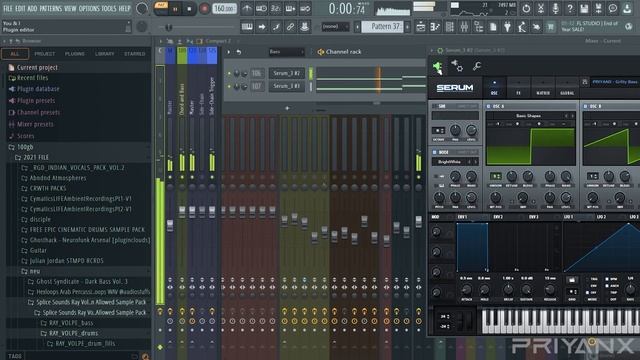The width and height of the screenshot is (640, 360).
Task: Open the PATTERNS menu
Action: click(x=51, y=8)
